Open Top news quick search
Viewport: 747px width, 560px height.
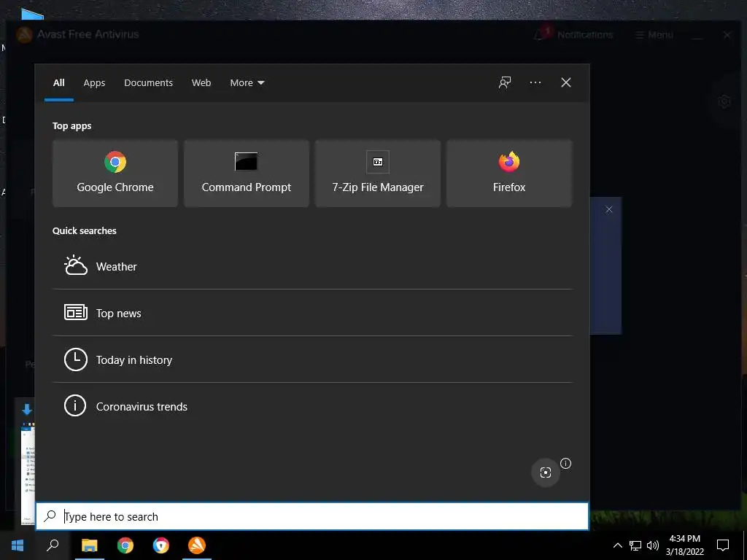pyautogui.click(x=312, y=313)
